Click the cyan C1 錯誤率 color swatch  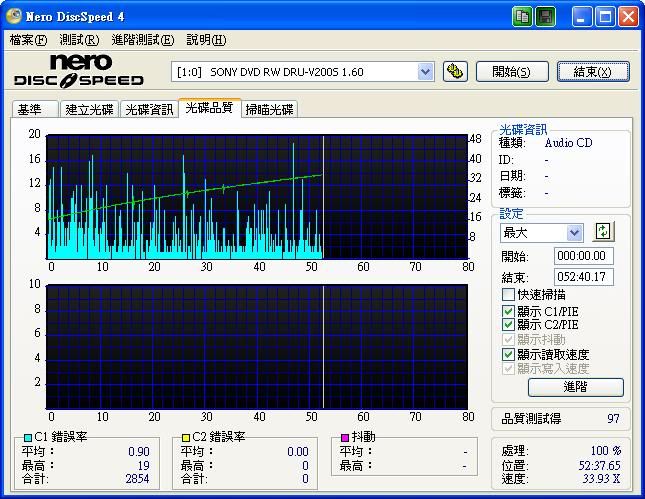coord(28,438)
